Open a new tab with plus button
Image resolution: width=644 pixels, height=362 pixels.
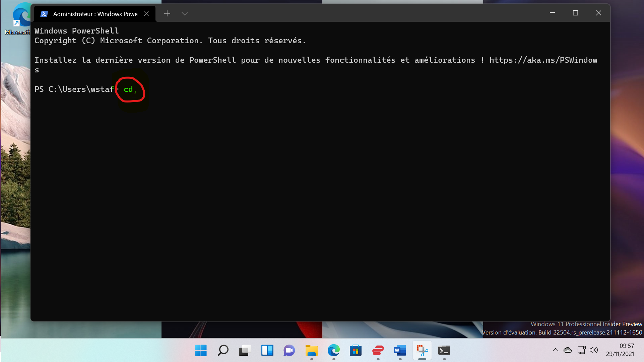(167, 13)
